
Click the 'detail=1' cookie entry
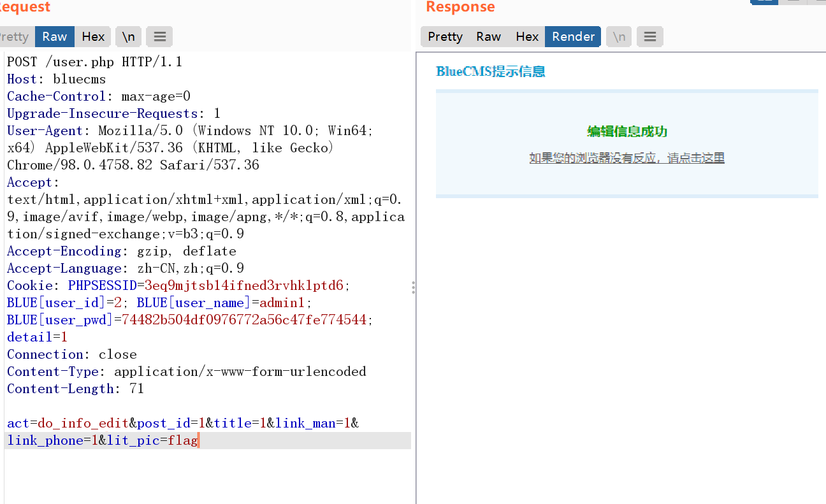tap(37, 337)
